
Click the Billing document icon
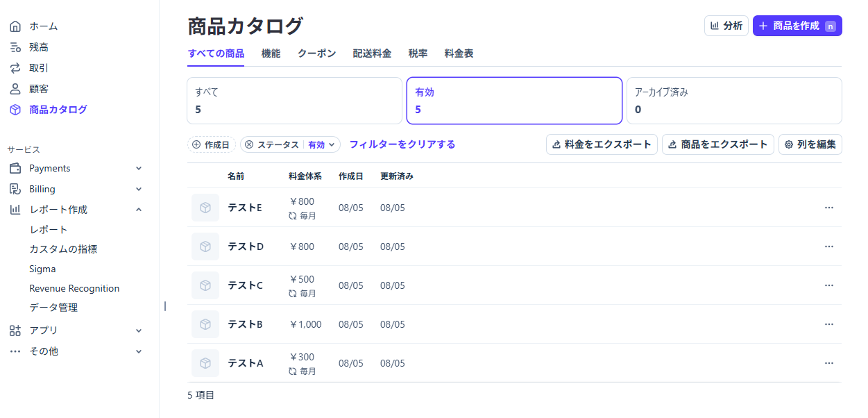15,189
